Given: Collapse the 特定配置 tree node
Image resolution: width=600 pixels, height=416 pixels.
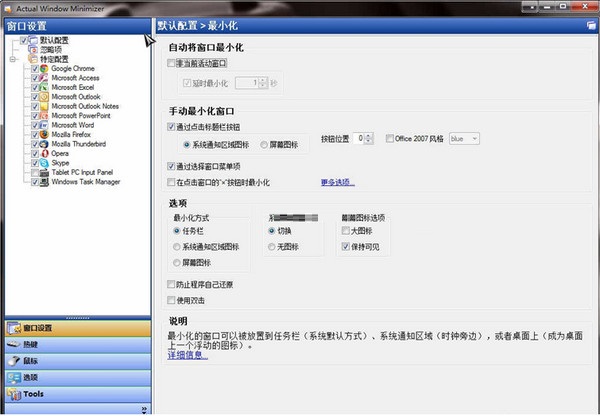Looking at the screenshot, I should click(13, 59).
